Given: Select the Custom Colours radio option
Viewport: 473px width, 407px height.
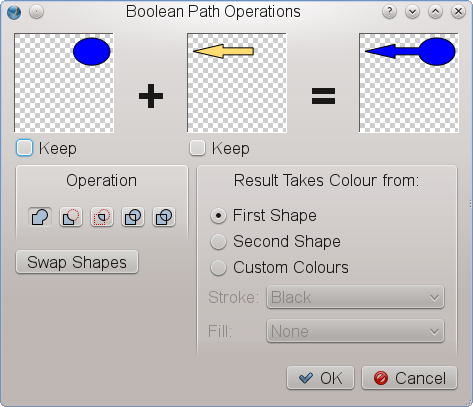Looking at the screenshot, I should click(218, 268).
